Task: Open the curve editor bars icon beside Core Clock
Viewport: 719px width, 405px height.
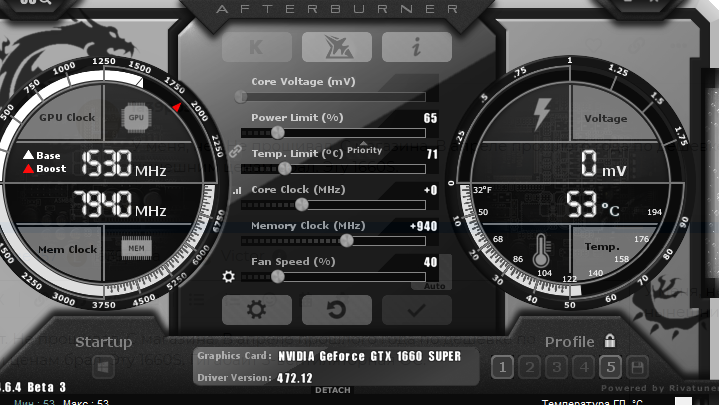Action: coord(237,190)
